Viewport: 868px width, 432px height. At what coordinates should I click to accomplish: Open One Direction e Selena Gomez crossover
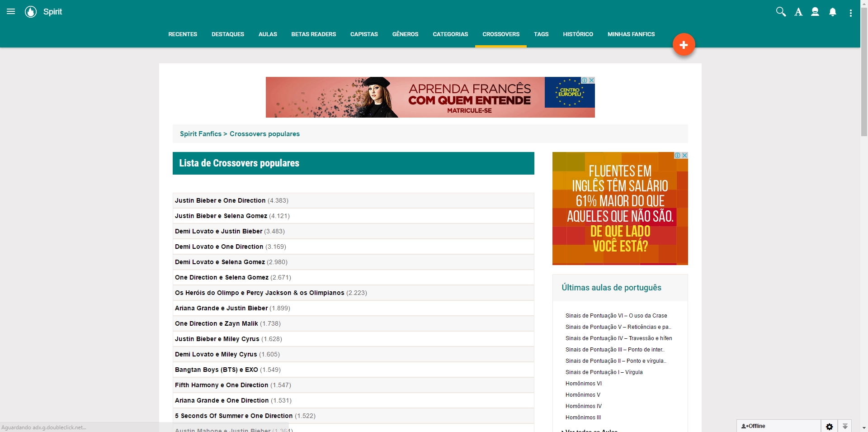pyautogui.click(x=222, y=277)
